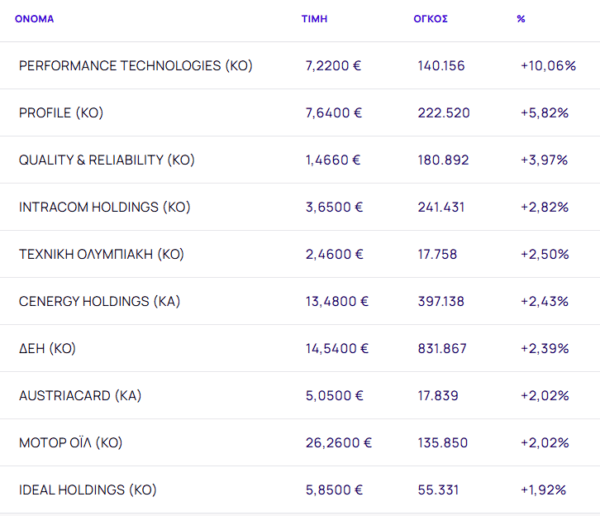
Task: Sort by the % change column header
Action: pos(521,19)
